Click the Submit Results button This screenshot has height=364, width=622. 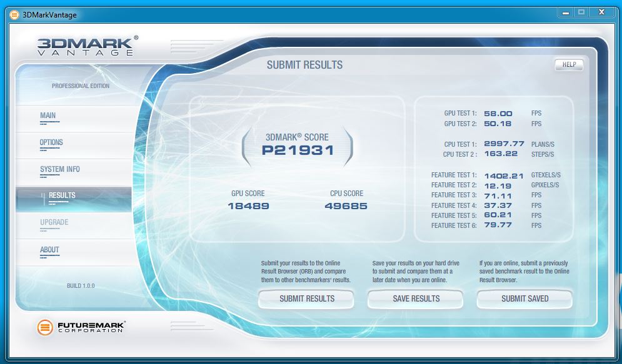click(306, 299)
